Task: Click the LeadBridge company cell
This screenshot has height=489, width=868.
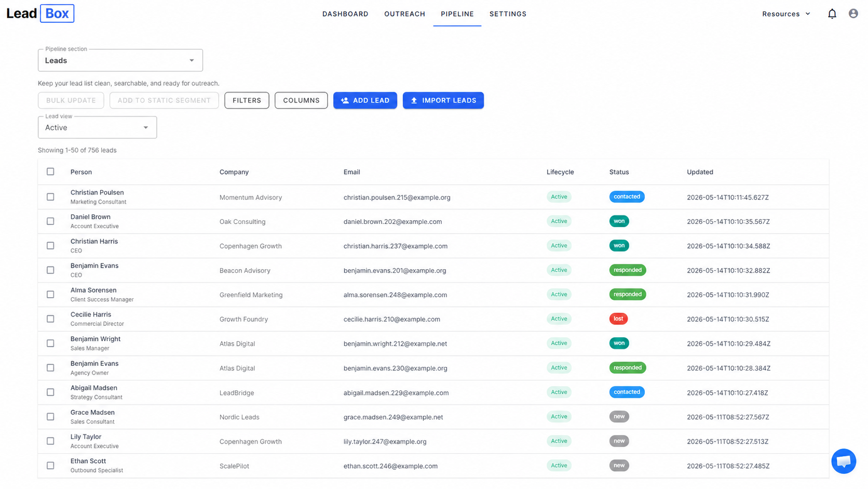Action: (237, 393)
